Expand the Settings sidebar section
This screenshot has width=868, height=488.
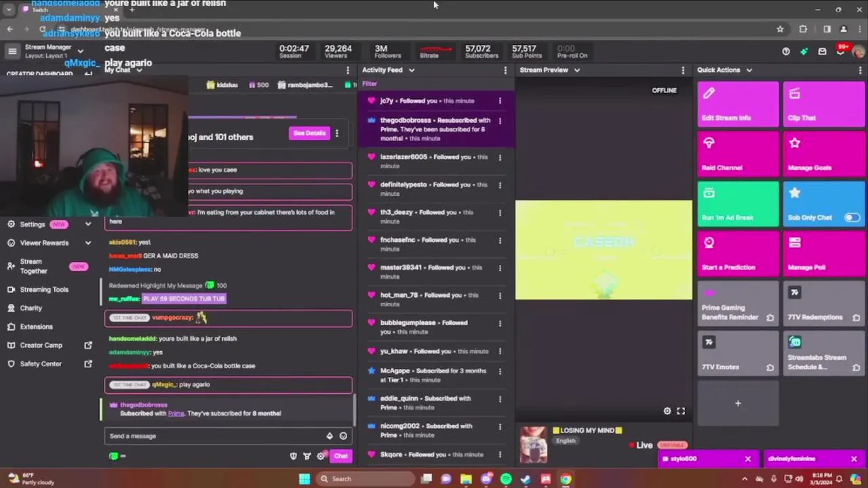click(87, 224)
